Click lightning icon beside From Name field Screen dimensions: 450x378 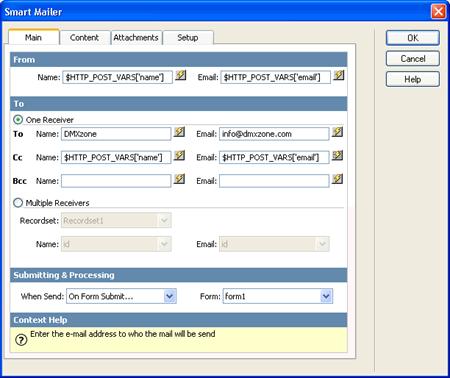(x=181, y=75)
